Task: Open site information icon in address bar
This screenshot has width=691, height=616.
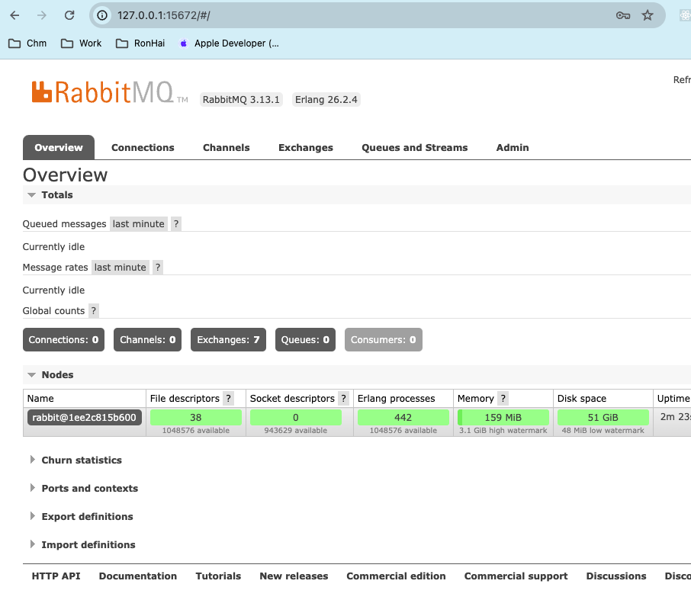Action: (x=101, y=15)
